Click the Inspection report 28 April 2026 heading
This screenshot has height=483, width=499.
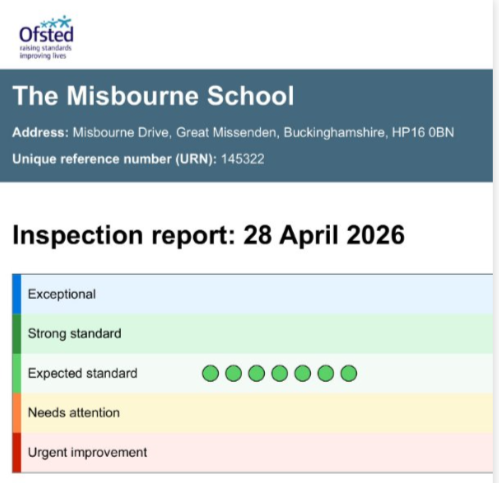tap(208, 235)
